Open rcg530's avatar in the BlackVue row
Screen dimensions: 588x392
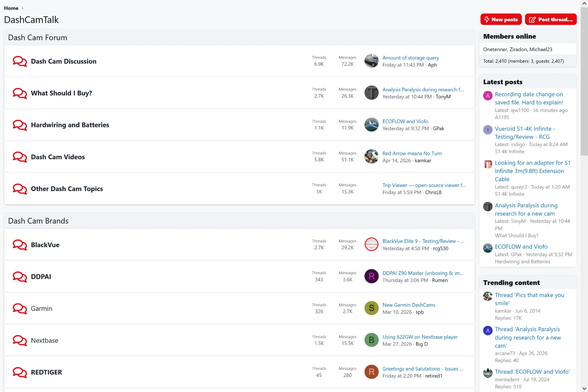[x=371, y=244]
